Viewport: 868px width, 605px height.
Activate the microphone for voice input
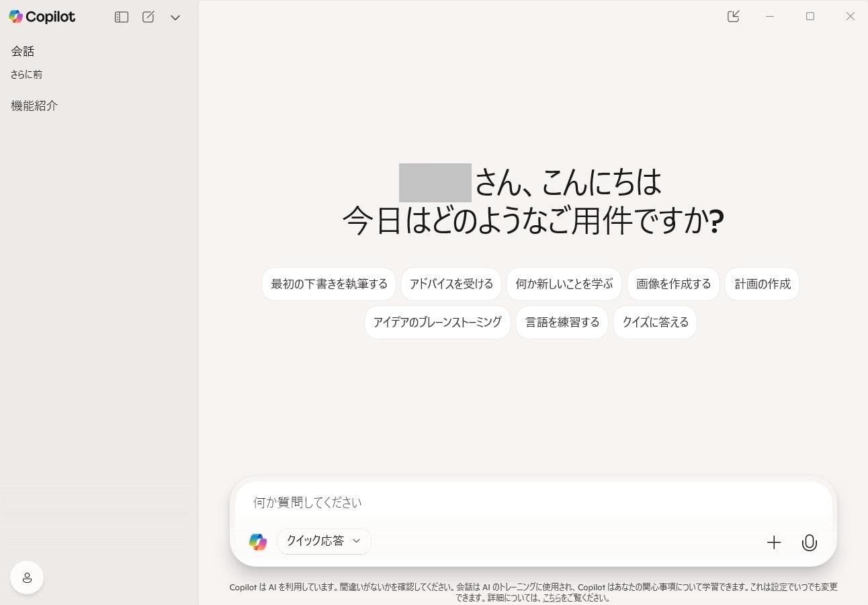(810, 542)
